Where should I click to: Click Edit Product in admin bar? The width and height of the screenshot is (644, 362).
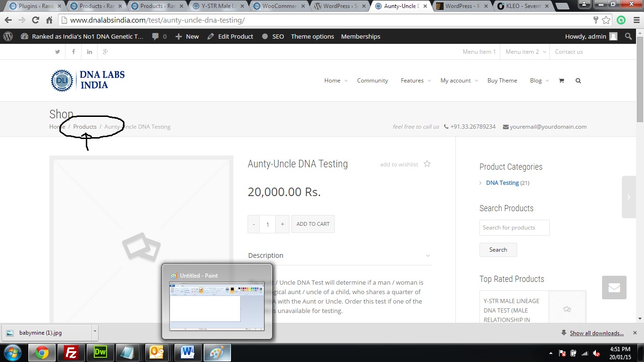231,36
